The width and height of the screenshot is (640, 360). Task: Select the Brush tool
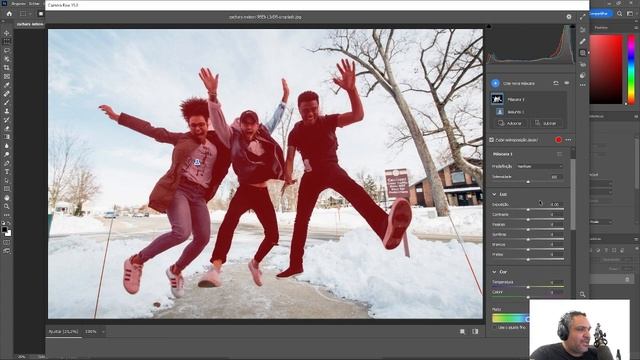tap(7, 102)
